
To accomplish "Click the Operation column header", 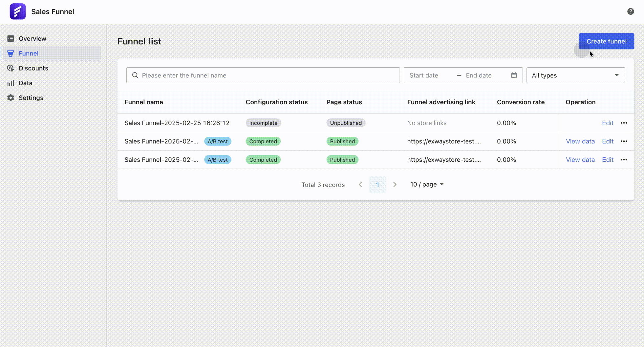I will pyautogui.click(x=580, y=102).
